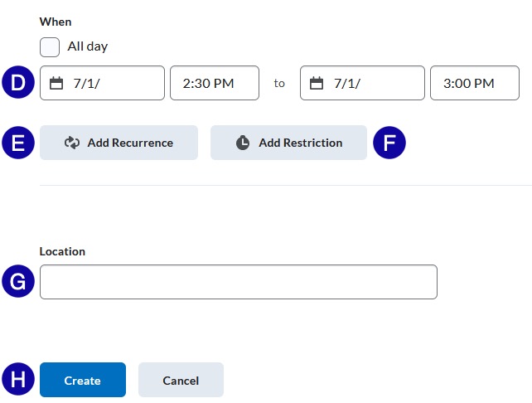
Task: Click the blue circle marker labeled F
Action: [389, 143]
